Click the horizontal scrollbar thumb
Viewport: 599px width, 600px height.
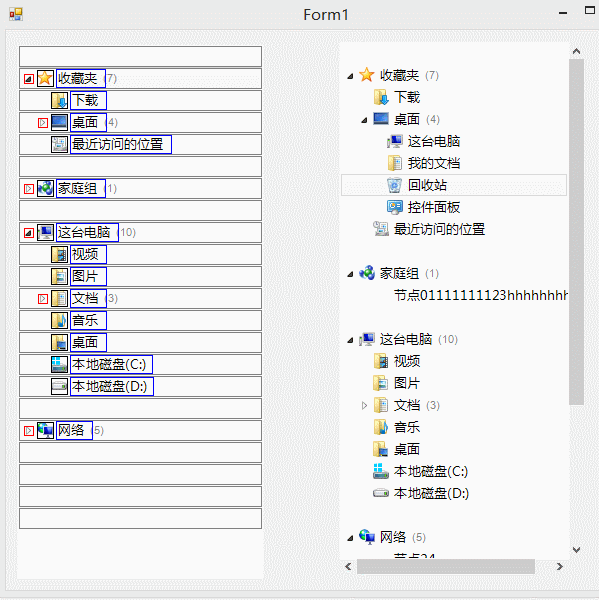pyautogui.click(x=446, y=566)
